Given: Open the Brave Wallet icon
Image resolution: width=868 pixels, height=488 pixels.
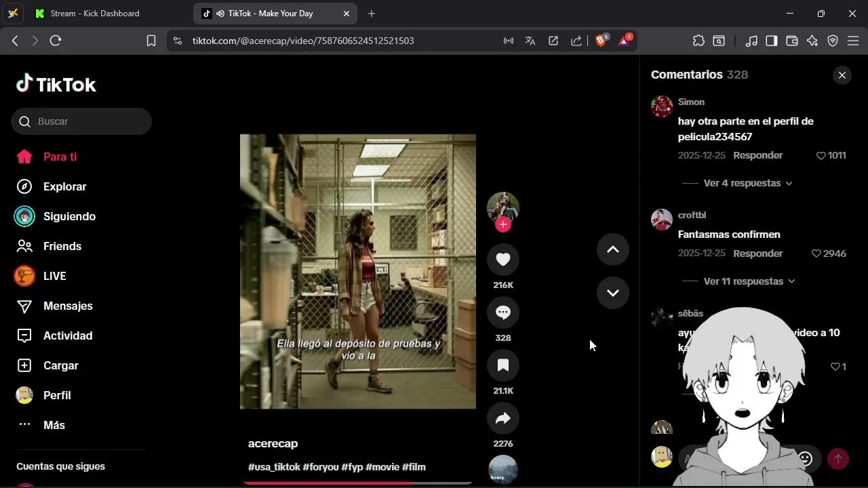Looking at the screenshot, I should pos(791,41).
